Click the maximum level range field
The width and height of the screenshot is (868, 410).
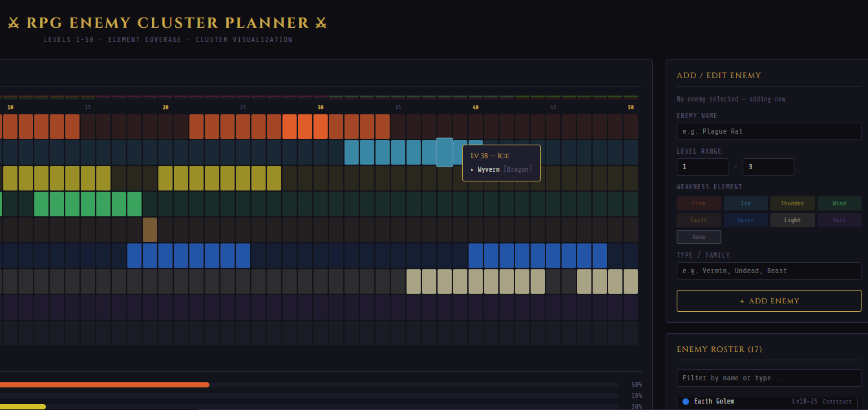coord(768,167)
